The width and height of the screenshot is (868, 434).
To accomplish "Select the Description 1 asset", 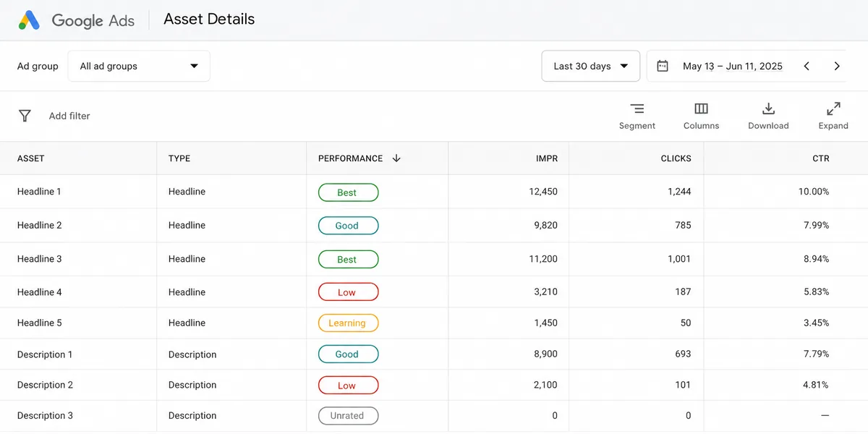I will coord(45,354).
